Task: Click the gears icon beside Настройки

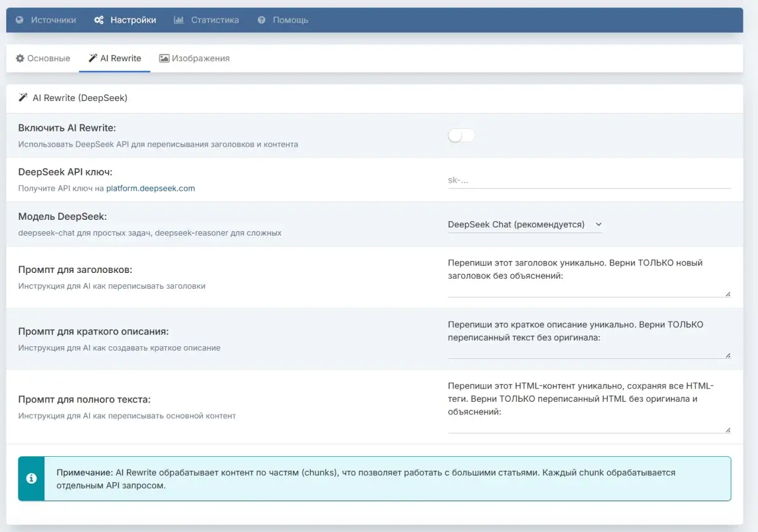Action: [99, 20]
